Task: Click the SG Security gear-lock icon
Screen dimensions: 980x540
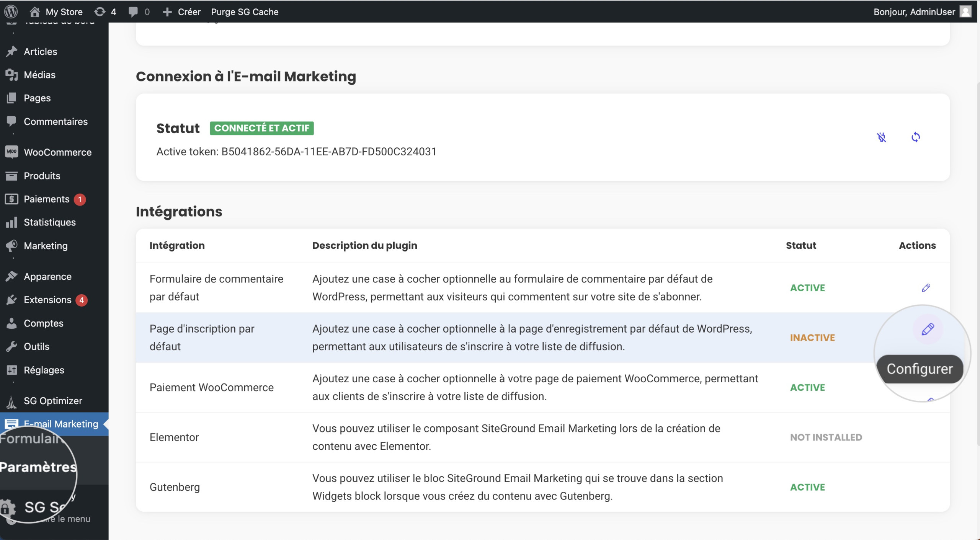Action: click(8, 508)
